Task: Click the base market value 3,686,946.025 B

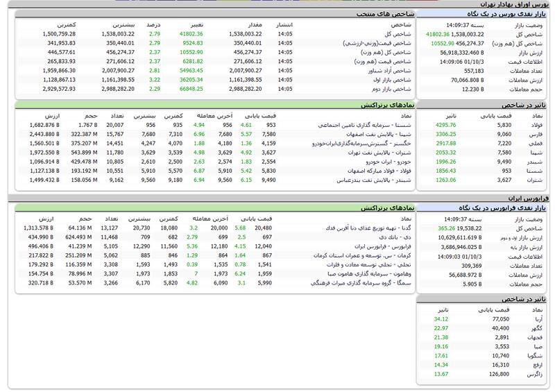Action: (x=461, y=247)
